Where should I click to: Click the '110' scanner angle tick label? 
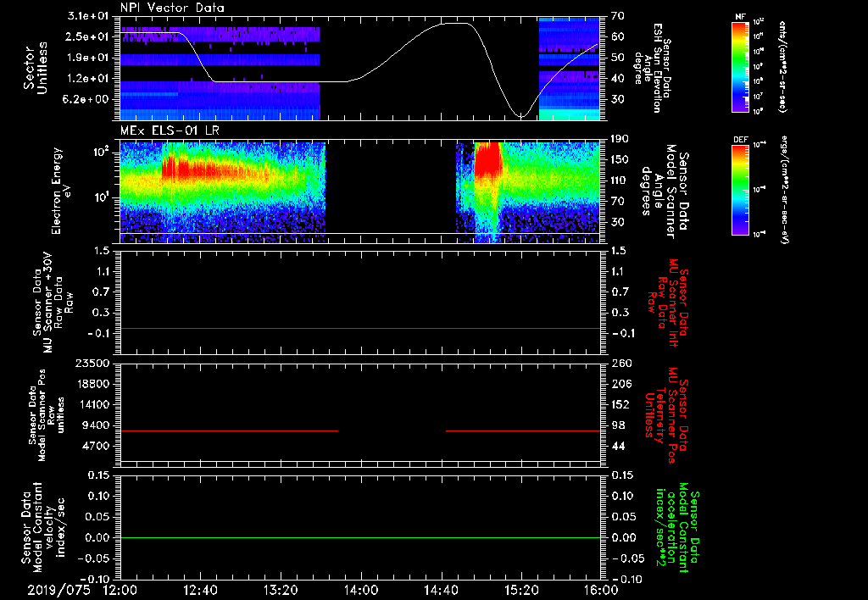pos(620,181)
